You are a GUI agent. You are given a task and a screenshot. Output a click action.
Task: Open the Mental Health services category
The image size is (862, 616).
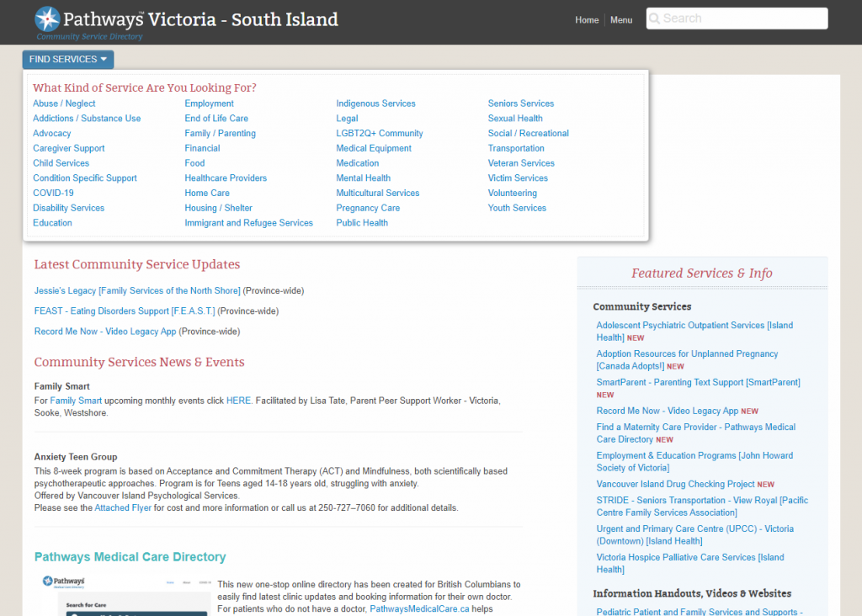pyautogui.click(x=363, y=178)
